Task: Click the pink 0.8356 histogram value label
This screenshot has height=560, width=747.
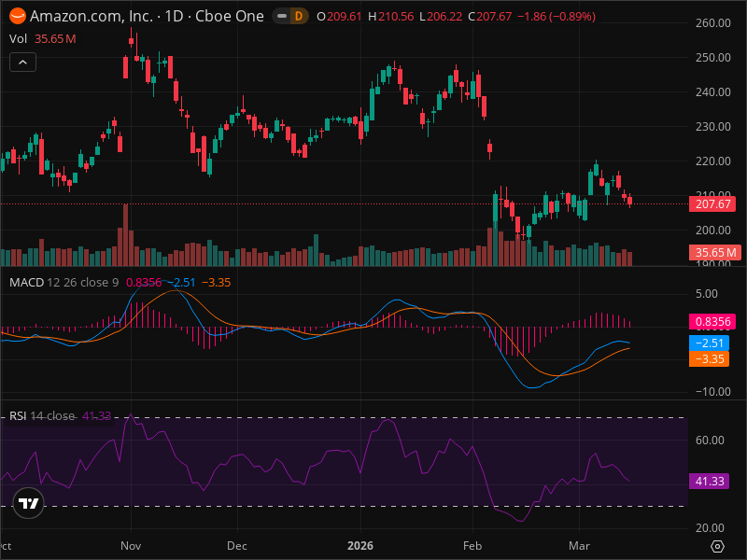Action: coord(712,322)
